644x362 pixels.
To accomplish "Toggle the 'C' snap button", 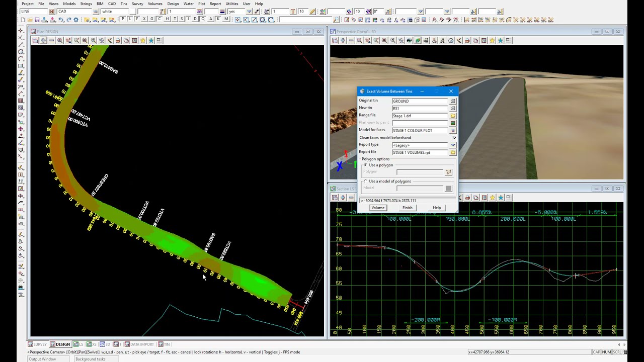I will [159, 19].
